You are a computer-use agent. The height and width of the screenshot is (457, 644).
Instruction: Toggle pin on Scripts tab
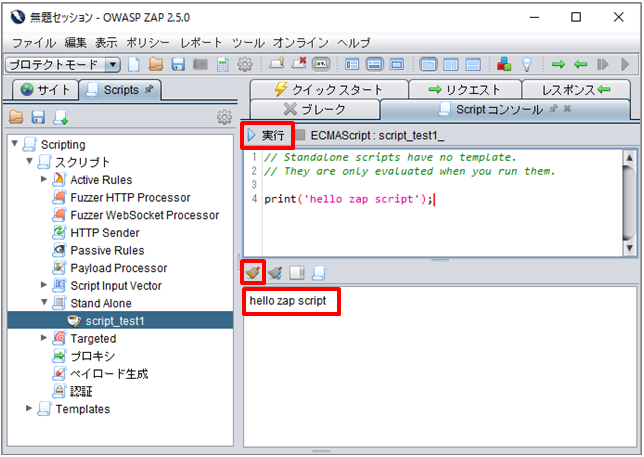pos(149,89)
